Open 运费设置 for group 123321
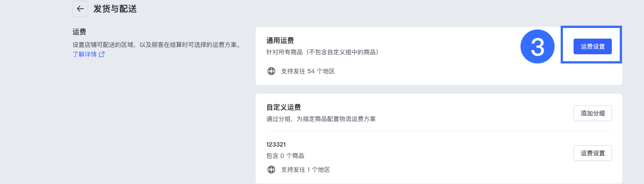The image size is (644, 184). (x=592, y=153)
